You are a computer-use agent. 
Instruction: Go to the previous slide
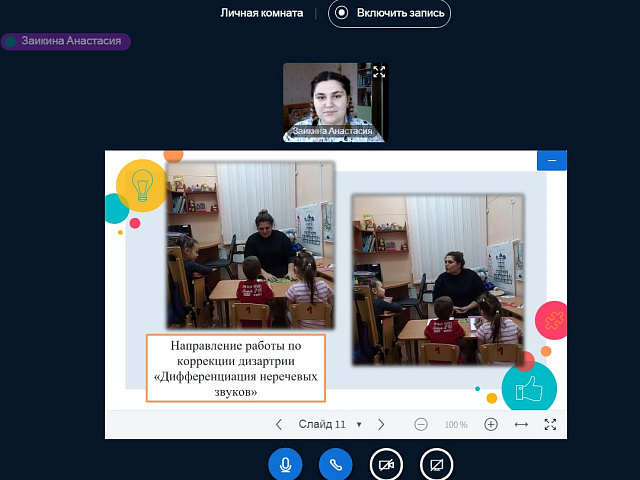tap(279, 424)
